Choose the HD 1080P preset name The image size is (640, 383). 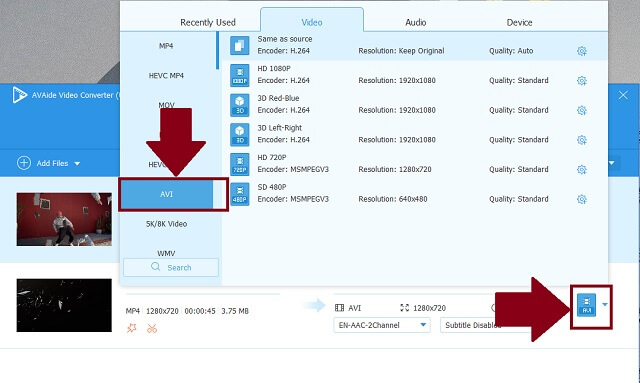[x=274, y=69]
